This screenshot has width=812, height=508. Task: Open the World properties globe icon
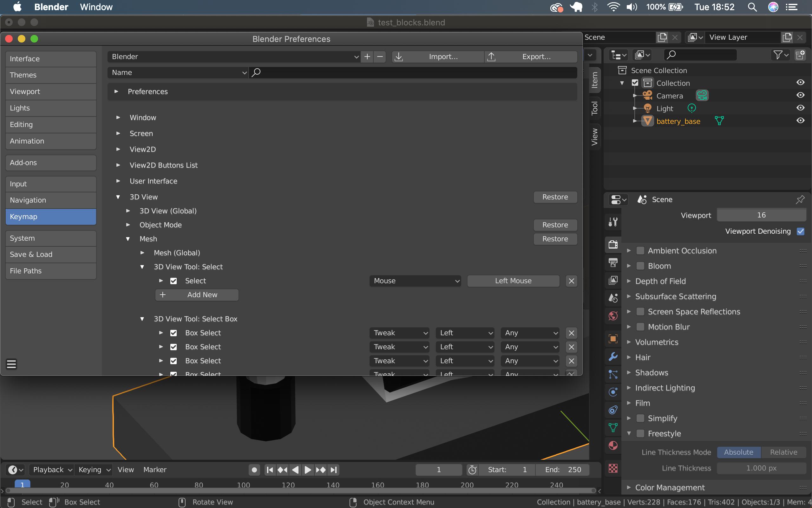click(613, 316)
